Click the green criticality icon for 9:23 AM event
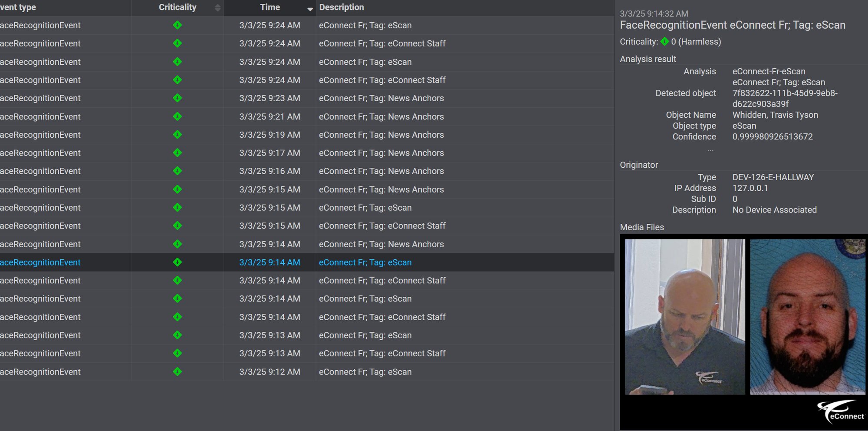 pyautogui.click(x=177, y=98)
